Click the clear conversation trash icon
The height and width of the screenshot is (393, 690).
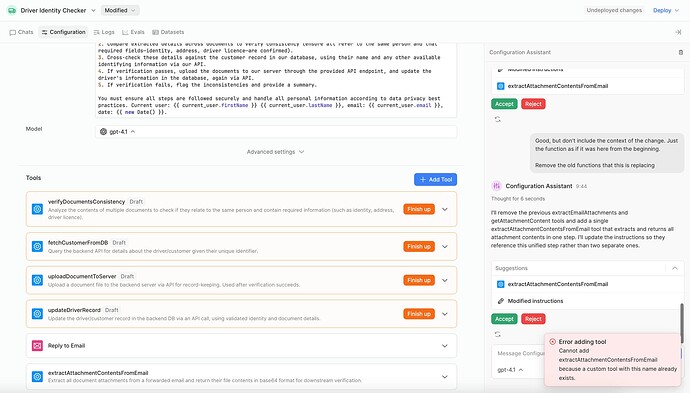tap(681, 52)
